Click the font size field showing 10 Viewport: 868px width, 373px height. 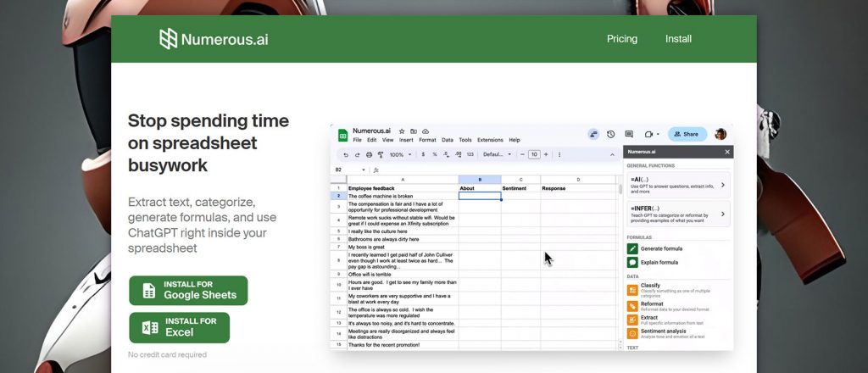(534, 155)
